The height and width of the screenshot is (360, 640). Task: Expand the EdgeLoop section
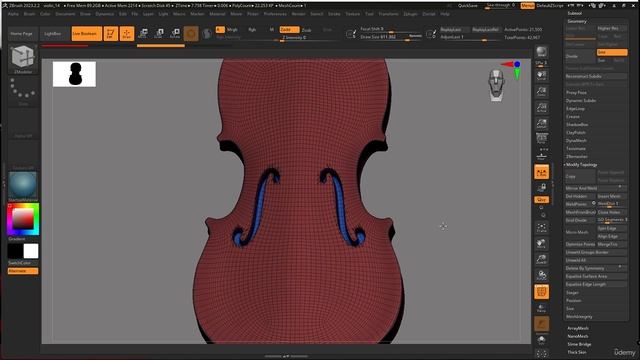coord(576,109)
